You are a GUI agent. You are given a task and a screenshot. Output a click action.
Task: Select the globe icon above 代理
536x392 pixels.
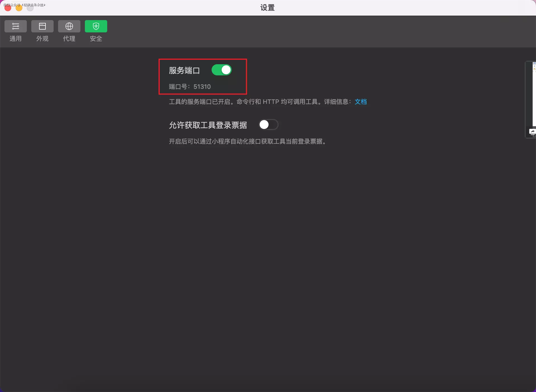click(69, 26)
